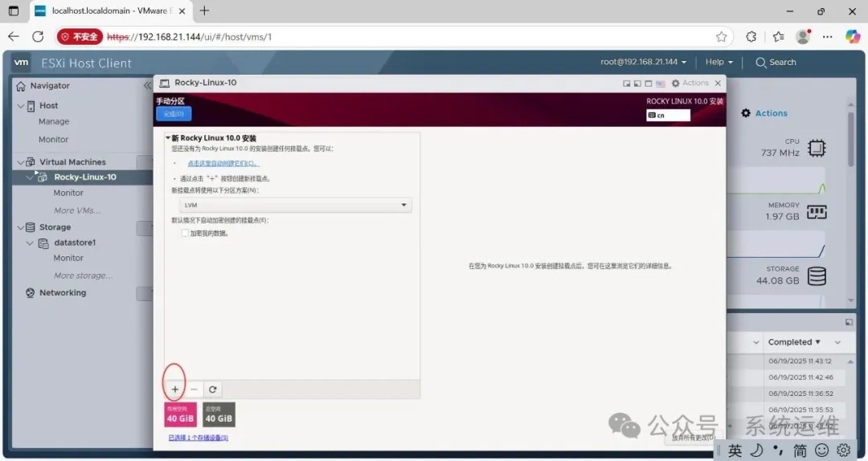
Task: Reload storage configuration with refresh icon
Action: [212, 390]
